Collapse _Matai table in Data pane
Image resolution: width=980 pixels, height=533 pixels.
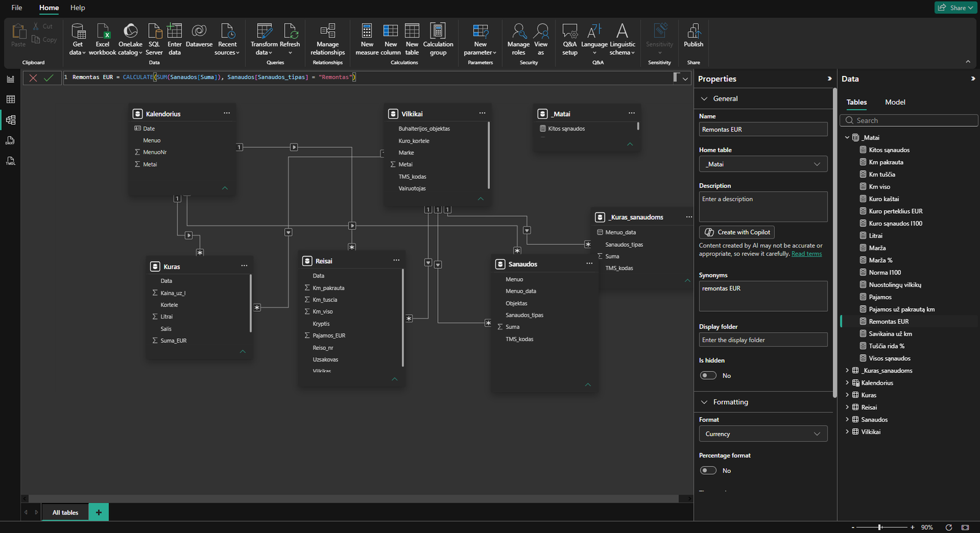point(847,138)
